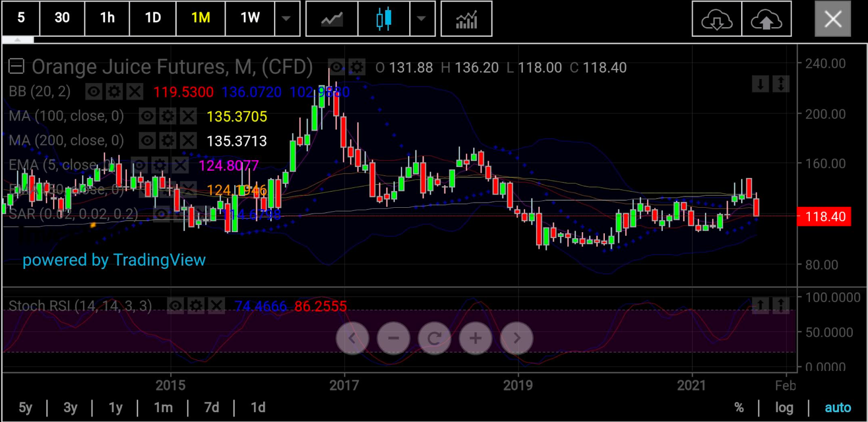Select the 1D interval
This screenshot has height=422, width=868.
coord(153,19)
